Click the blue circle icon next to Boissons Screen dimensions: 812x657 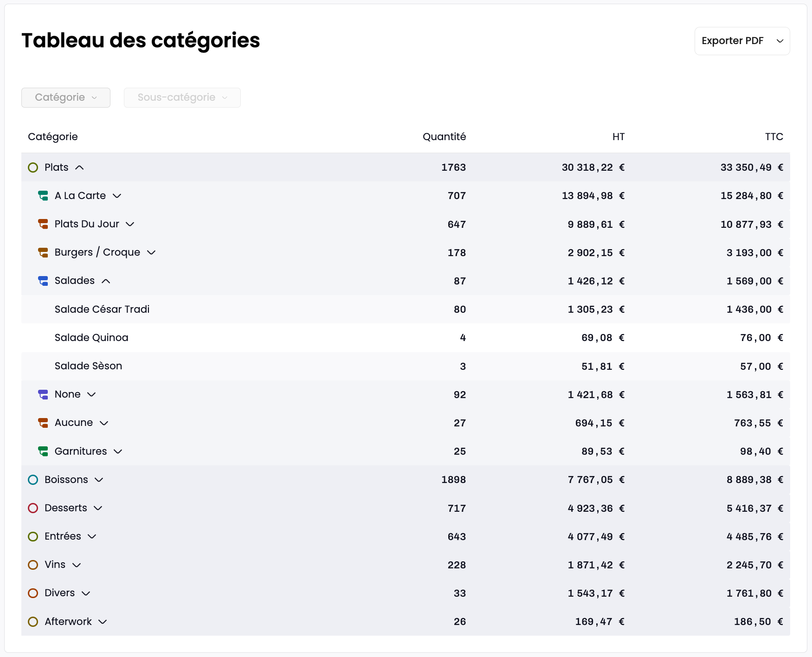pyautogui.click(x=33, y=480)
